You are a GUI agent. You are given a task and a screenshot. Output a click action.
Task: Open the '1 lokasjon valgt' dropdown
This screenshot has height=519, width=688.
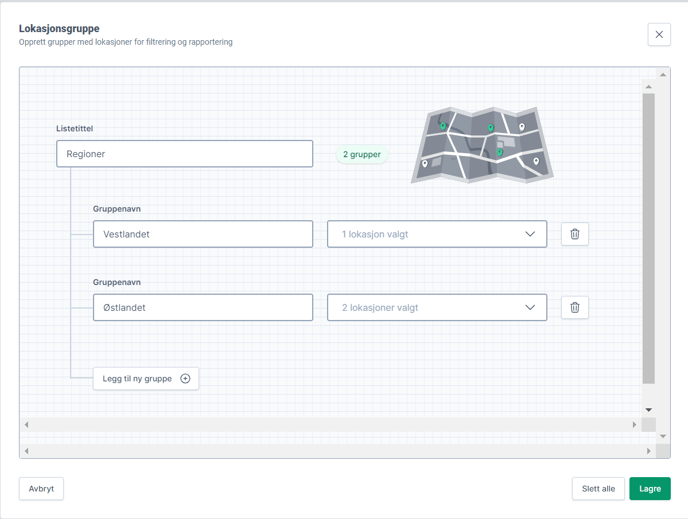(437, 234)
